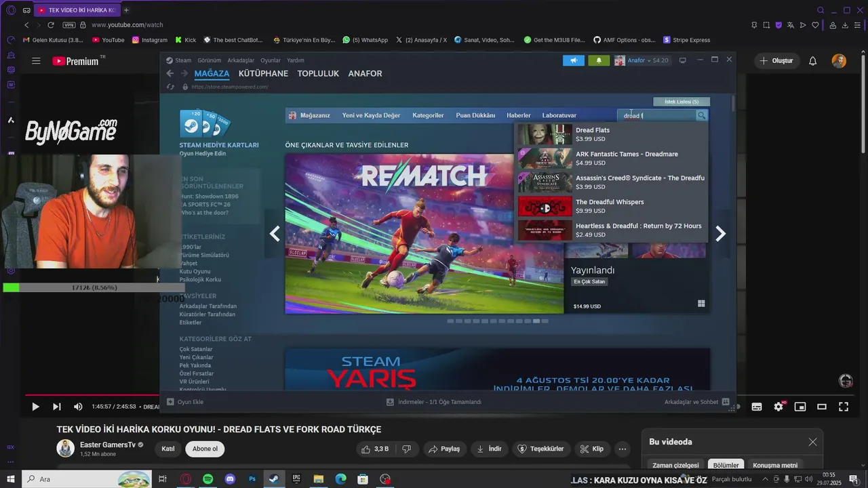The image size is (868, 488).
Task: Open the Kategoriler dropdown in Steam store
Action: [428, 115]
